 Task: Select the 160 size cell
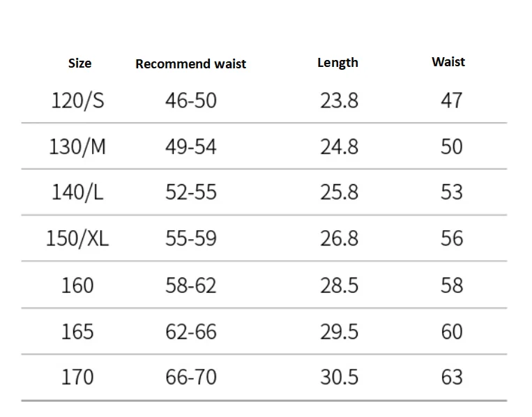77,285
